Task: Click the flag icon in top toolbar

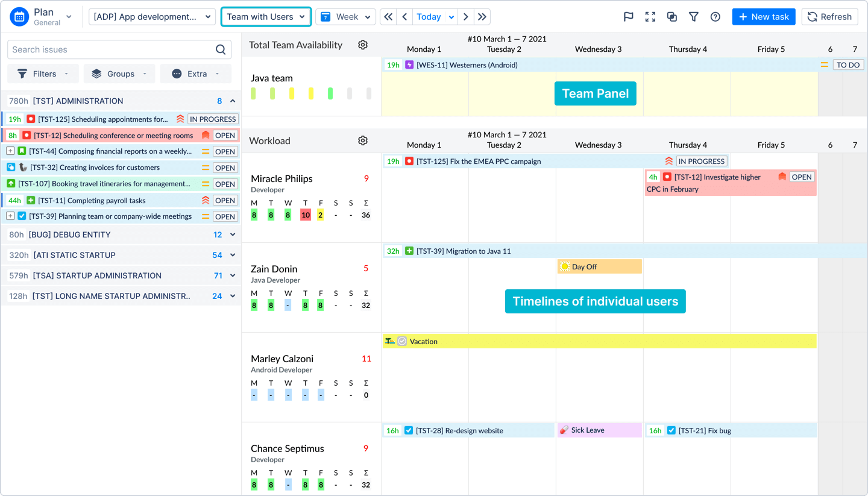Action: point(628,17)
